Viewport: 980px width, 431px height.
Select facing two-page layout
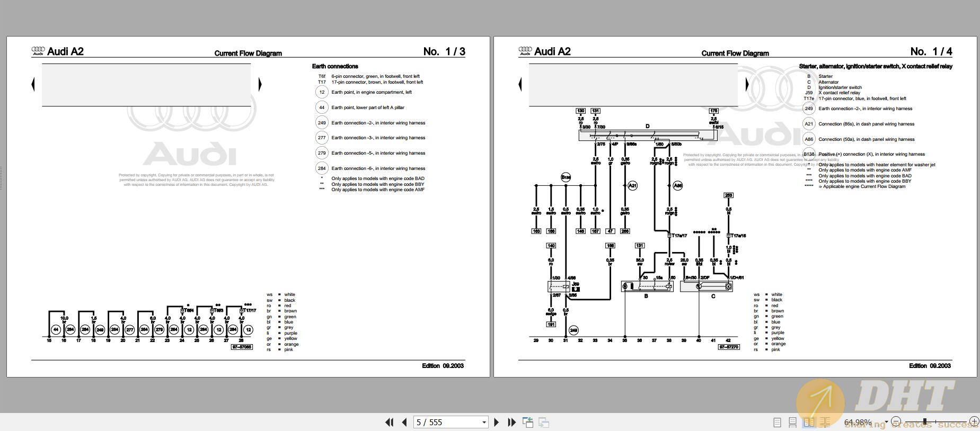(809, 423)
